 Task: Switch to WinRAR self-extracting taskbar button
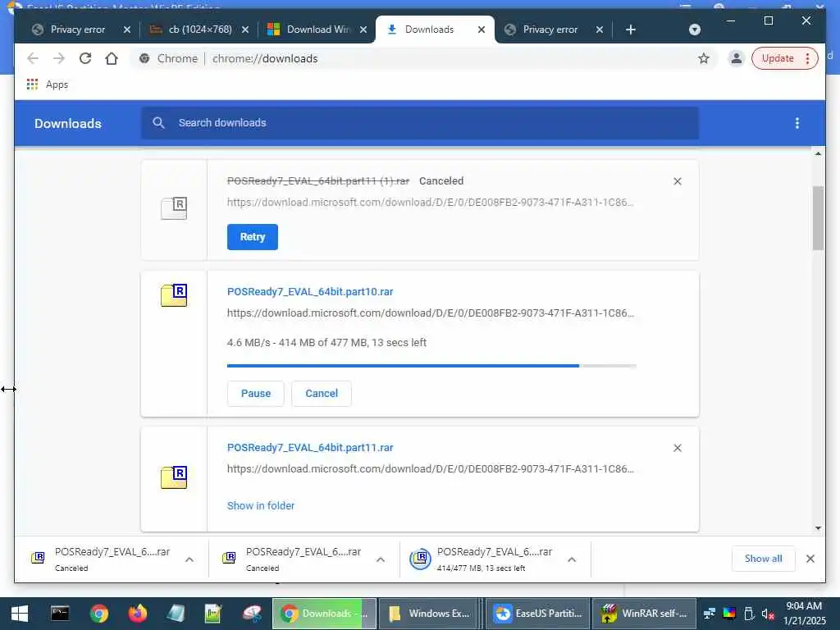coord(644,614)
